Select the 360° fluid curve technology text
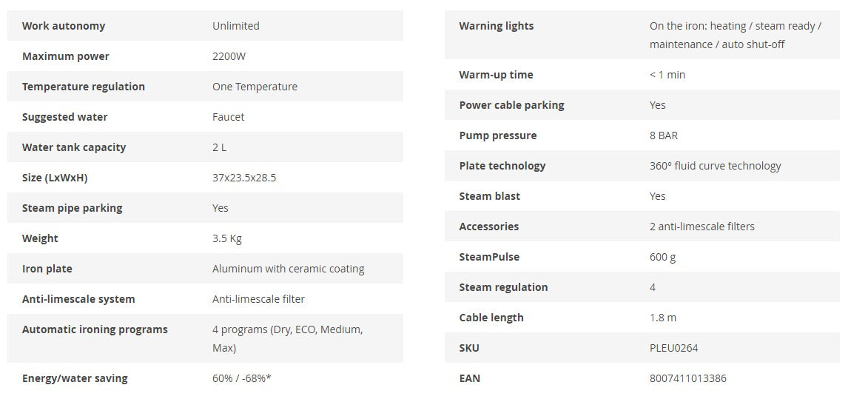 pyautogui.click(x=715, y=166)
